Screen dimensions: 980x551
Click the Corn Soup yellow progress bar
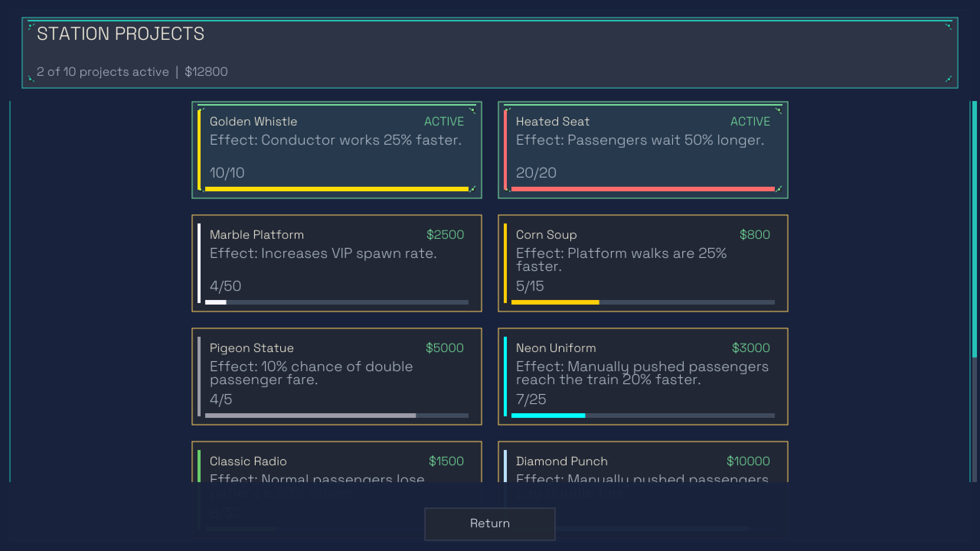(643, 302)
